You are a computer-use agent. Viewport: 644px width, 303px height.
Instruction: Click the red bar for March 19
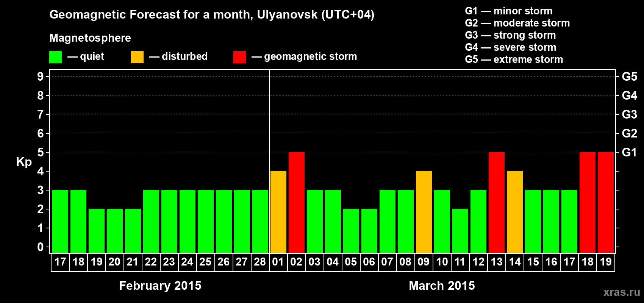tap(606, 202)
